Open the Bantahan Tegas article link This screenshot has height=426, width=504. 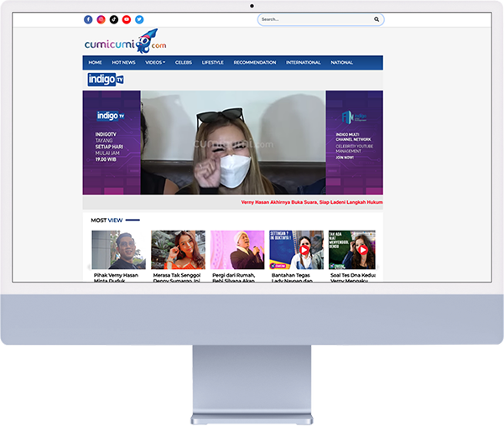292,278
